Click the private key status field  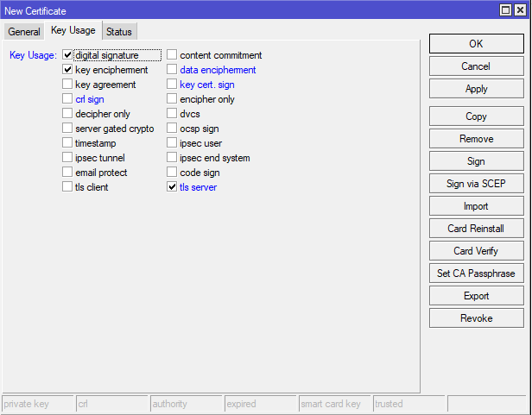[x=38, y=404]
